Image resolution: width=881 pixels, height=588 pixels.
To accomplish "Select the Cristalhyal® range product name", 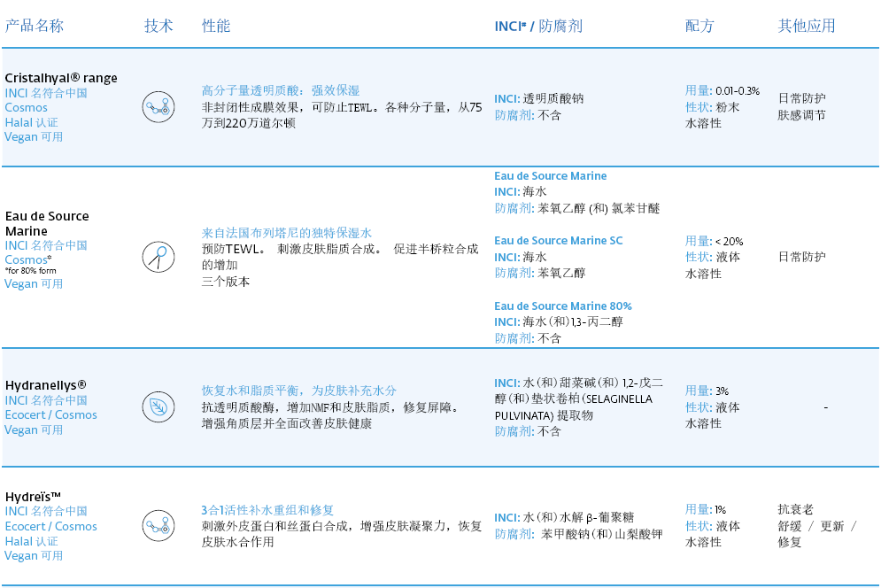I will (x=61, y=78).
